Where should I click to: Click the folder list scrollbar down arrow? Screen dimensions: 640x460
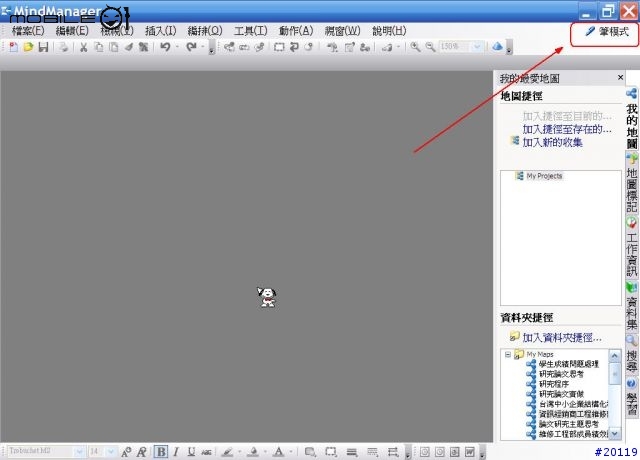[x=615, y=433]
